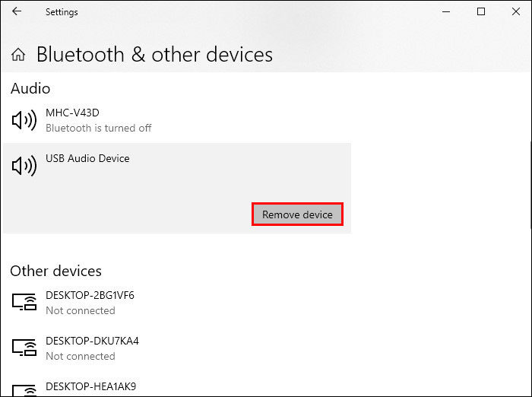This screenshot has height=397, width=532.
Task: Select the USB Audio Device entry
Action: click(87, 159)
